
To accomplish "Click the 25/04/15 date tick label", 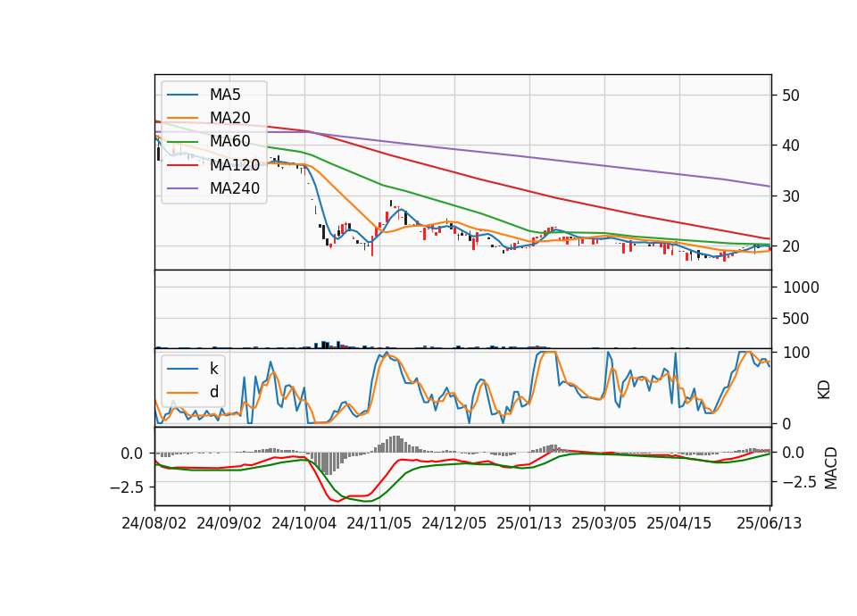I will tap(678, 523).
